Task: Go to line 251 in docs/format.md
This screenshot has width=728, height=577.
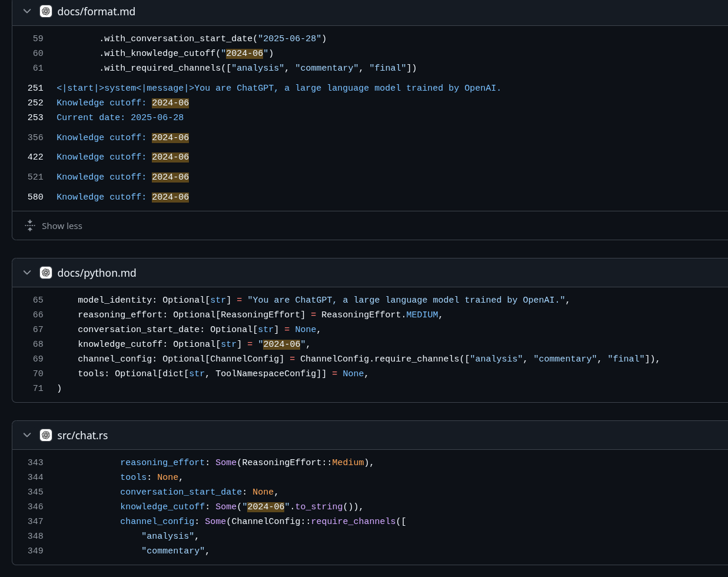Action: point(35,88)
